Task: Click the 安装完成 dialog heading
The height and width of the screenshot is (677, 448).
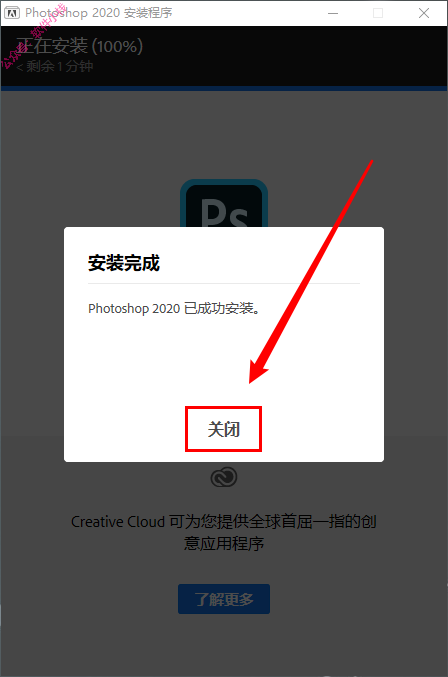Action: click(124, 263)
